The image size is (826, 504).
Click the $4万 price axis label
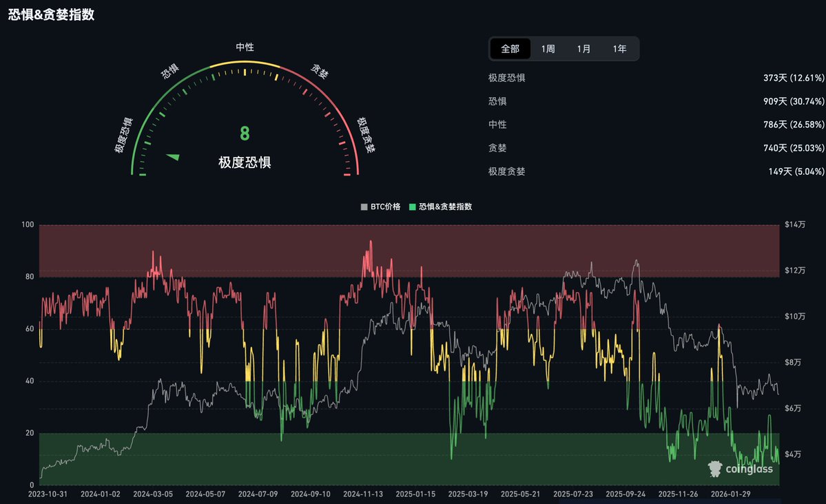(x=793, y=454)
